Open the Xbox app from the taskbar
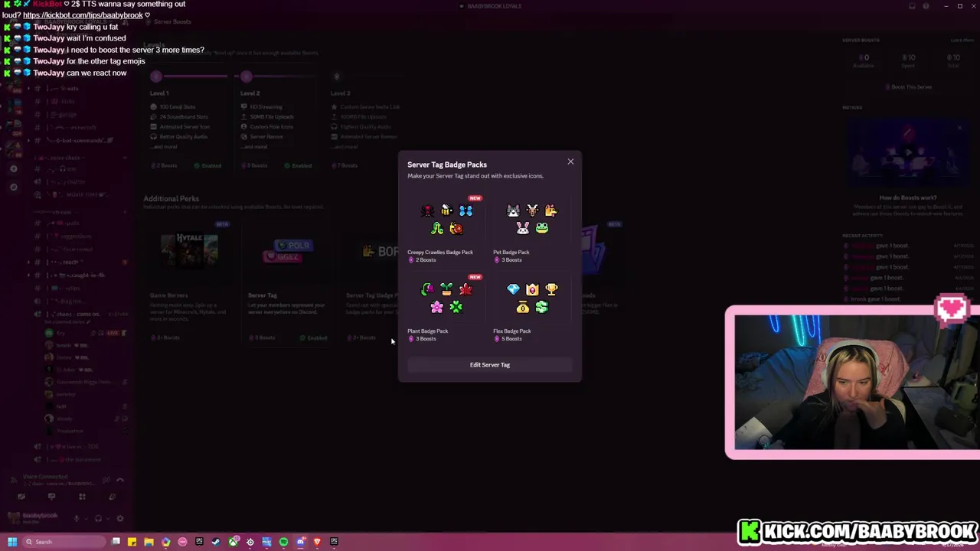 tap(234, 542)
